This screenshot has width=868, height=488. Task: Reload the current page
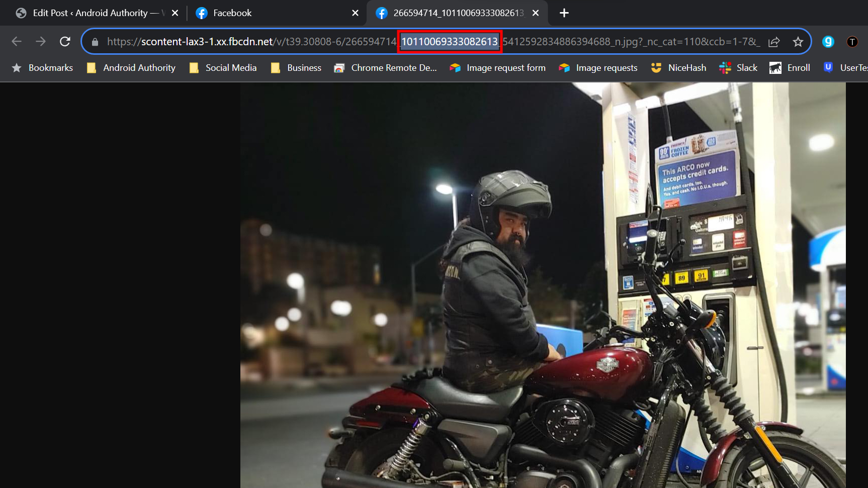click(65, 42)
